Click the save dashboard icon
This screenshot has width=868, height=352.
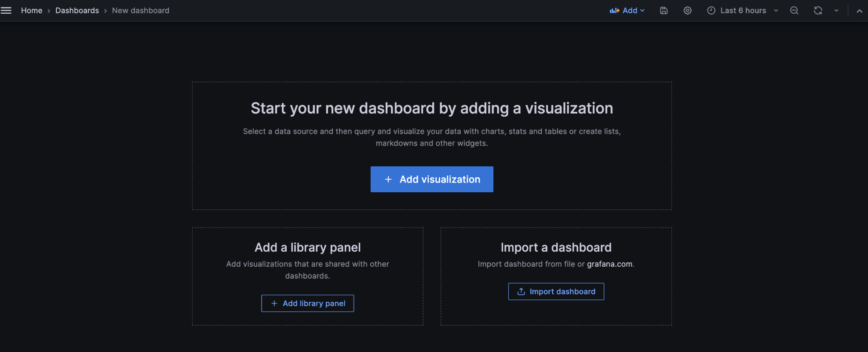tap(664, 11)
